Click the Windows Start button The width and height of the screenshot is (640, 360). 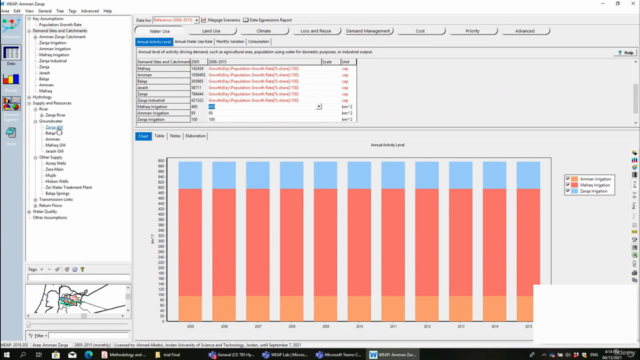pos(7,355)
